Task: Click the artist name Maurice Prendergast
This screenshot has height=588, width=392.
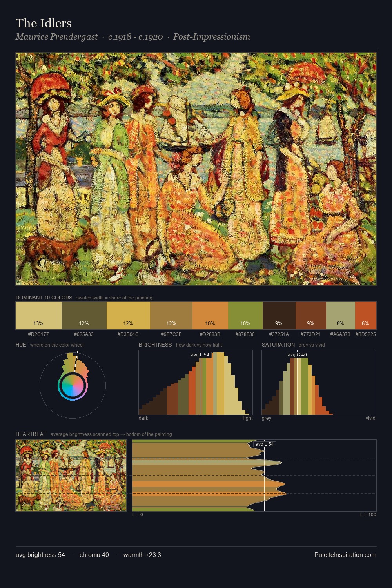Action: coord(57,37)
